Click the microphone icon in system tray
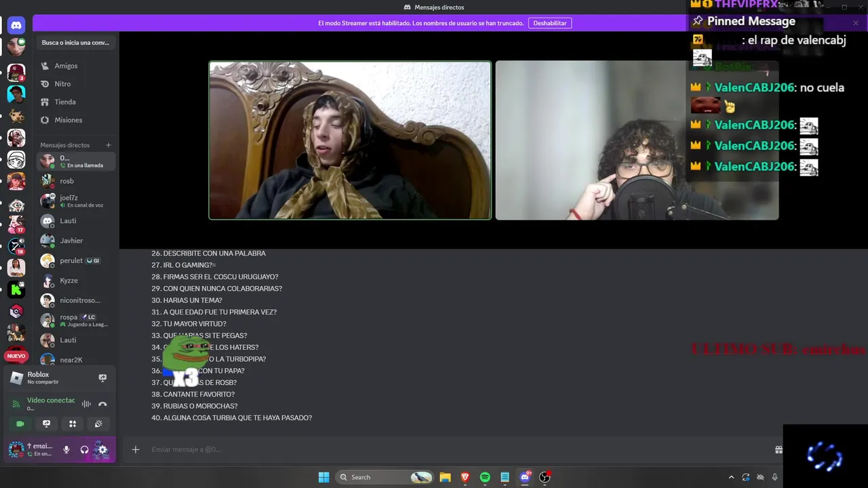The width and height of the screenshot is (868, 488). tap(774, 477)
